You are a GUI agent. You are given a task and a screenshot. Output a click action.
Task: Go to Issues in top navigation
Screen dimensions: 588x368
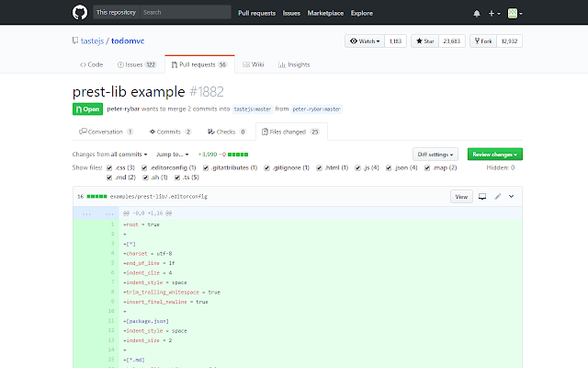pos(291,13)
